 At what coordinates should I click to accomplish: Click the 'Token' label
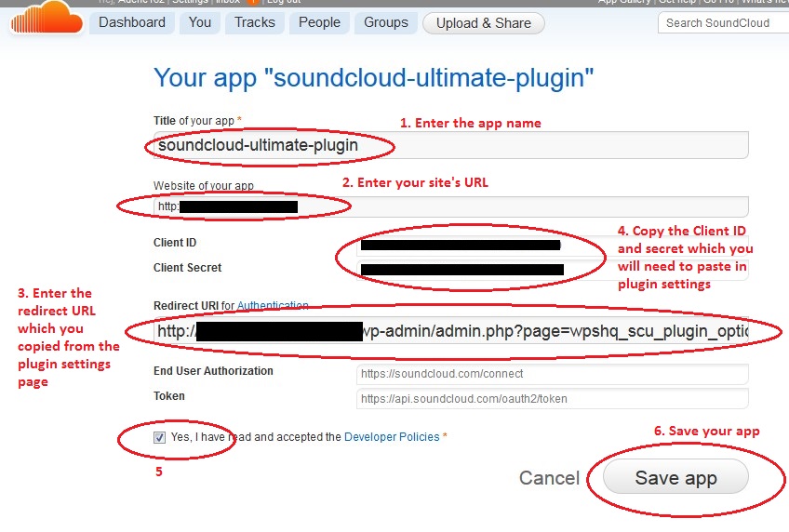tap(169, 395)
